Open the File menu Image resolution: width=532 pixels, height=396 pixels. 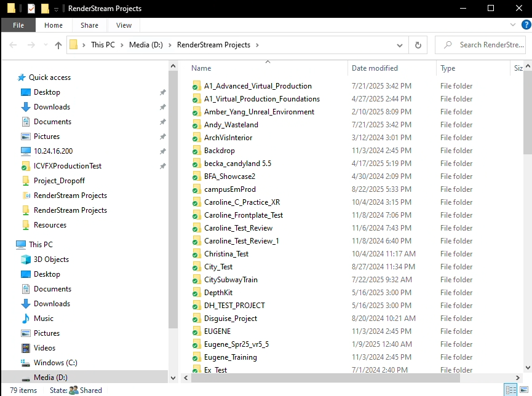pos(18,25)
